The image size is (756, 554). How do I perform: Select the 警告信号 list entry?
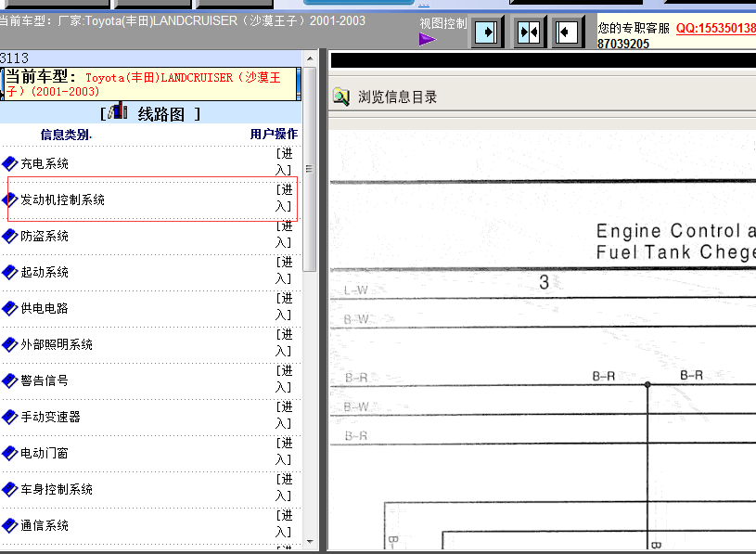pos(45,380)
